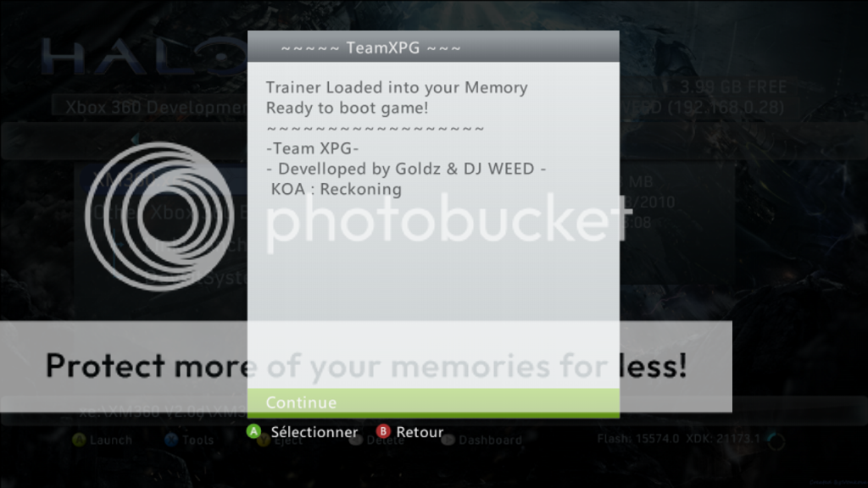This screenshot has height=488, width=868.
Task: Click the Delete button icon in background bar
Action: [x=356, y=440]
